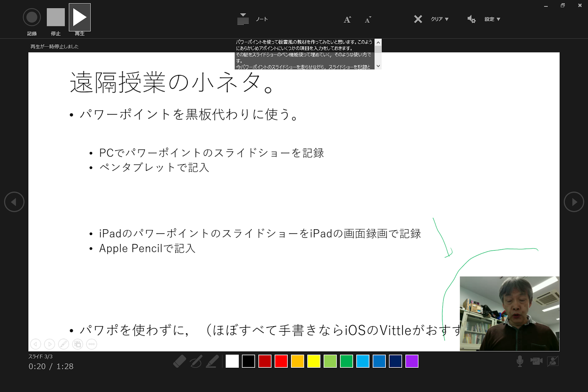Play the recording with the 再生 button
588x392 pixels.
[80, 18]
